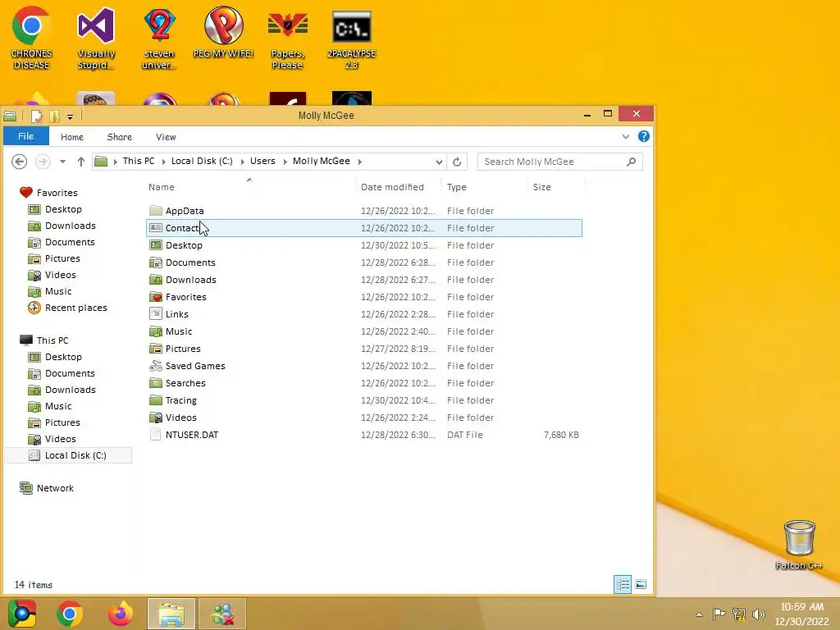
Task: Open Chrome from the taskbar
Action: coord(70,614)
